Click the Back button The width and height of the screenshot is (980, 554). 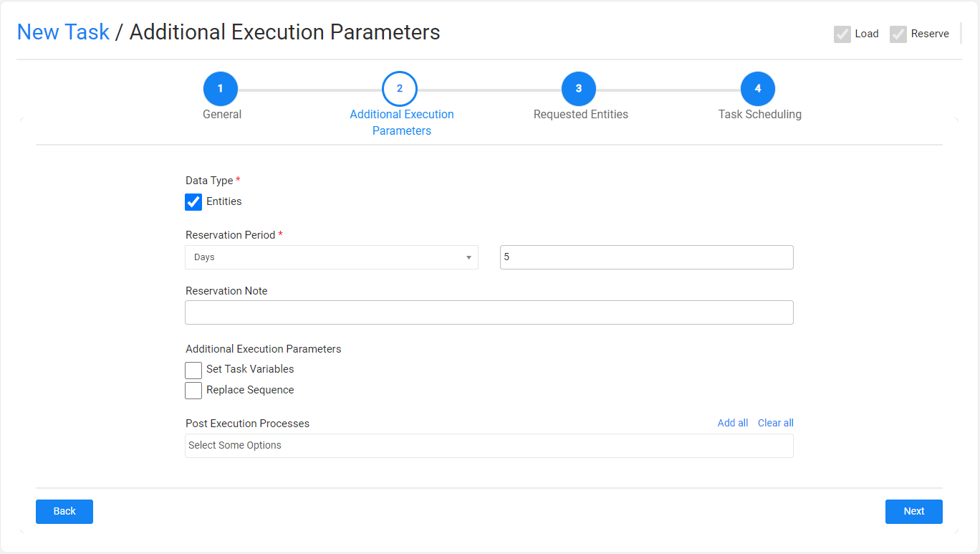point(64,512)
